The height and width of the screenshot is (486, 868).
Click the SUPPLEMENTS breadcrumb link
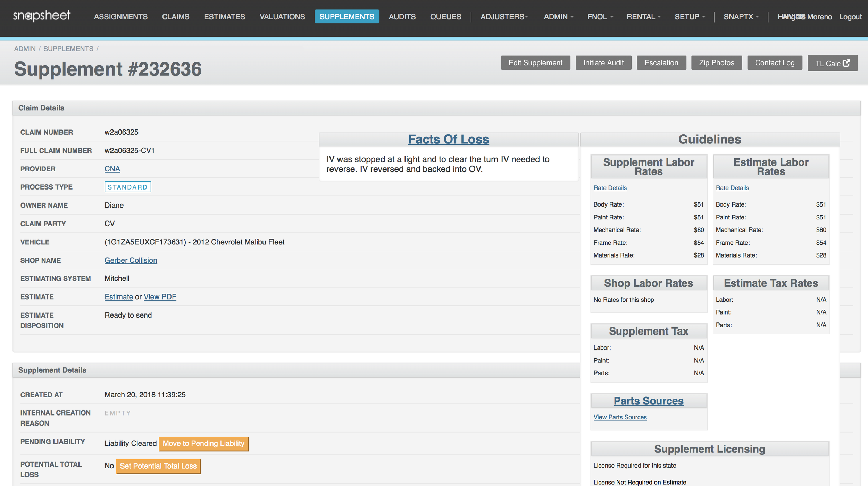(68, 49)
